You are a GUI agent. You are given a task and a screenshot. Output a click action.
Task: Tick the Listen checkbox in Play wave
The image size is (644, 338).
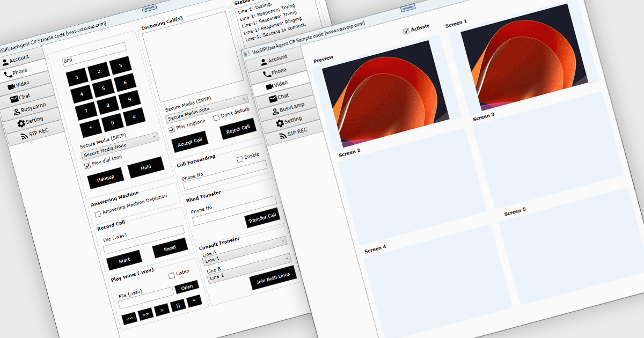pyautogui.click(x=172, y=276)
